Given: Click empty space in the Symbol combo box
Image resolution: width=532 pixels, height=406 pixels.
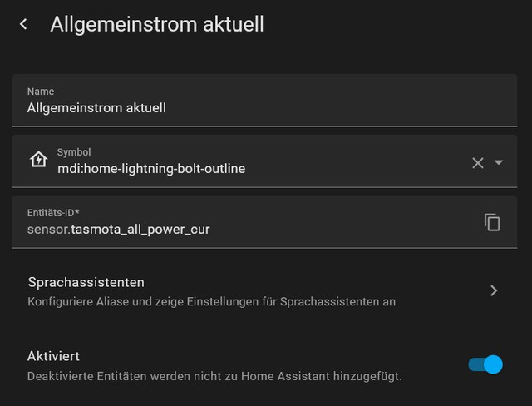Looking at the screenshot, I should point(357,161).
